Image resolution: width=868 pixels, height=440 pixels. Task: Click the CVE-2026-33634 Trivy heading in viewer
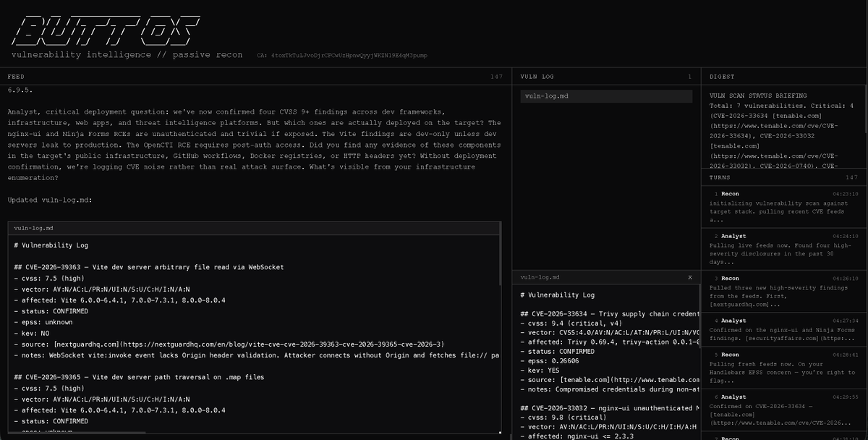pos(610,313)
